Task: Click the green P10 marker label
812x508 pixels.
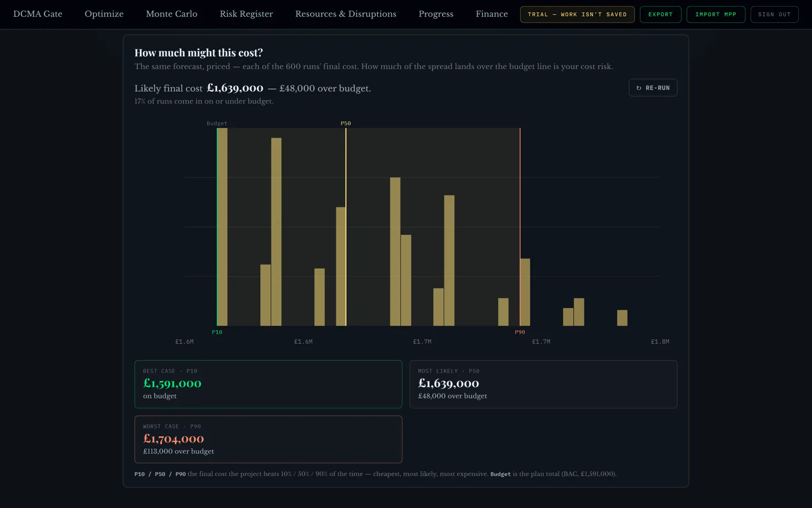Action: (217, 332)
